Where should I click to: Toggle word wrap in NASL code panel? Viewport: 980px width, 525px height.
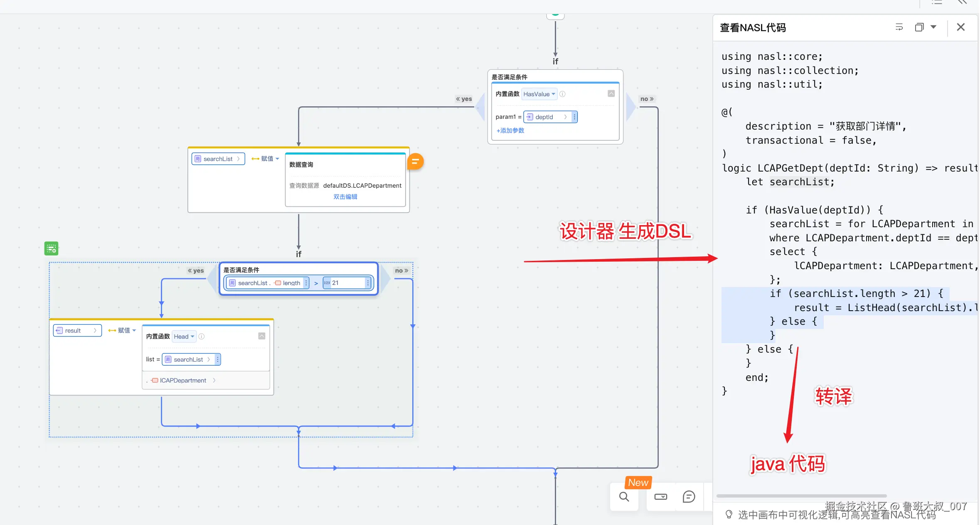899,27
